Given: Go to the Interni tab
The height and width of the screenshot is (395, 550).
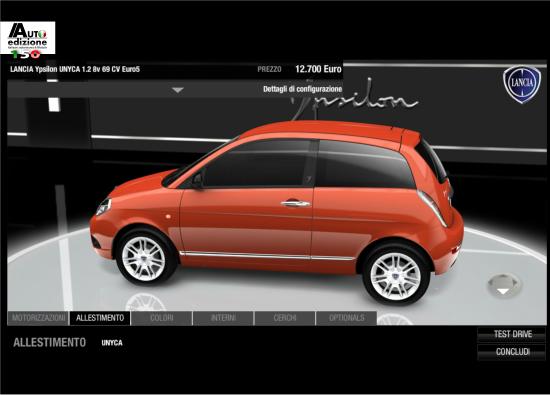Looking at the screenshot, I should 223,318.
